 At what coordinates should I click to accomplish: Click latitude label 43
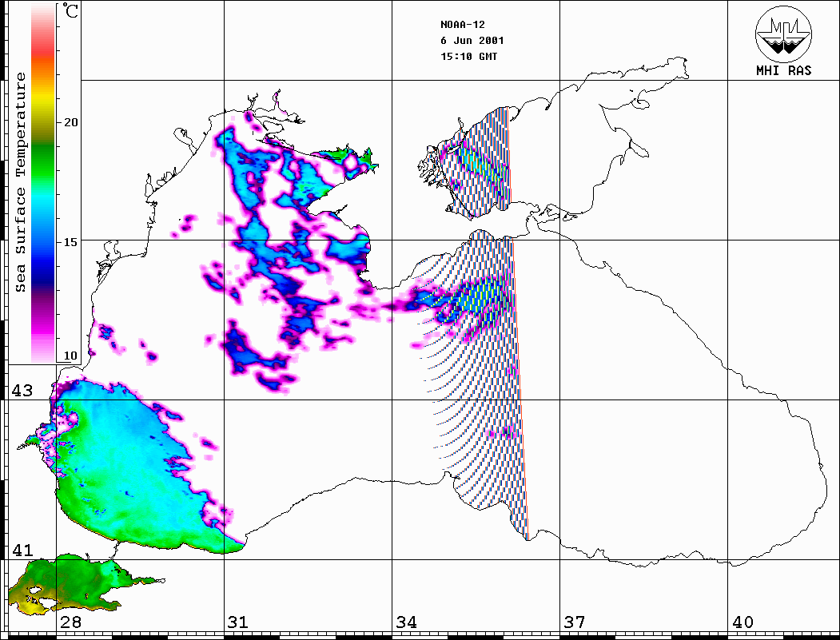pyautogui.click(x=22, y=391)
